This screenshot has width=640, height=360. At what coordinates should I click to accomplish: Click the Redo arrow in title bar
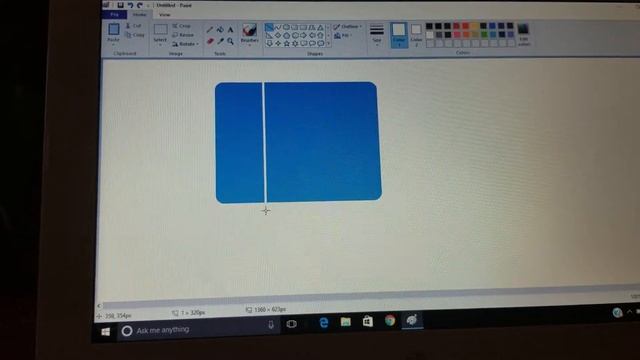(x=140, y=5)
